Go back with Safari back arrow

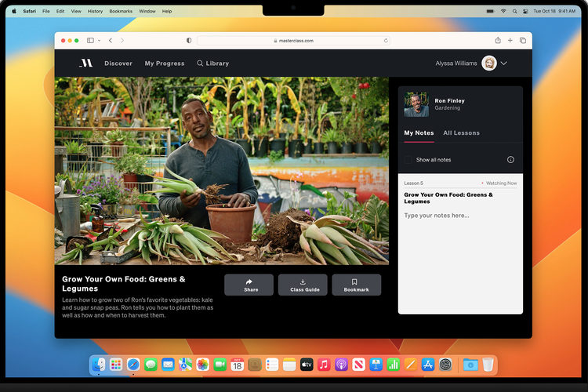tap(111, 41)
